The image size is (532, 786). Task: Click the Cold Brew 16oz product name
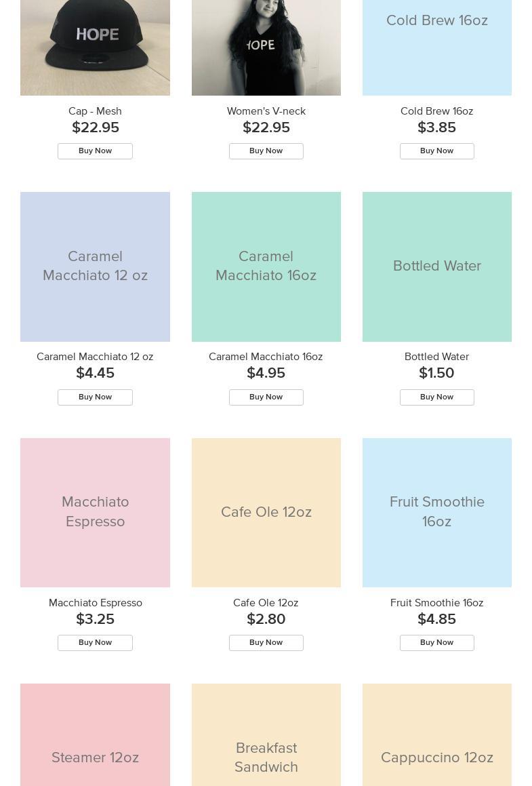click(x=436, y=111)
